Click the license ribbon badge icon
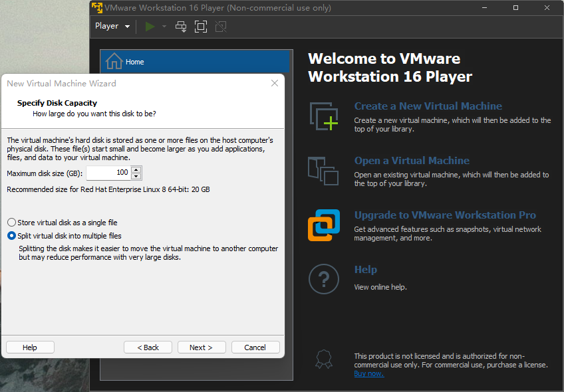 pyautogui.click(x=324, y=359)
